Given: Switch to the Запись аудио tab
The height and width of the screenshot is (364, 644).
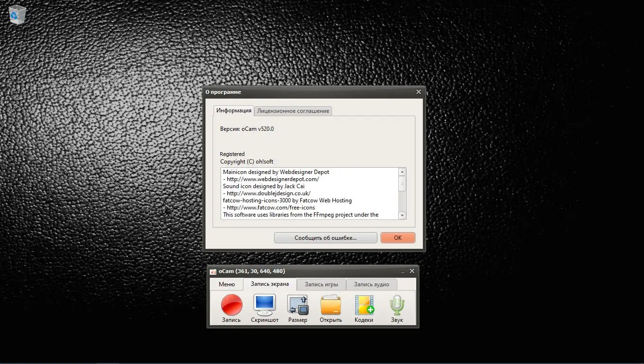Looking at the screenshot, I should coord(372,284).
